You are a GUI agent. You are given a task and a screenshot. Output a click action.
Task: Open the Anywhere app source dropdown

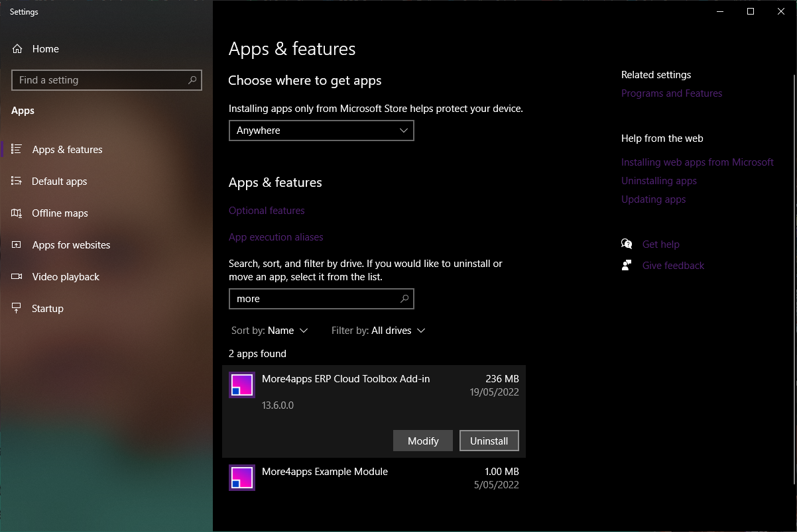coord(322,131)
